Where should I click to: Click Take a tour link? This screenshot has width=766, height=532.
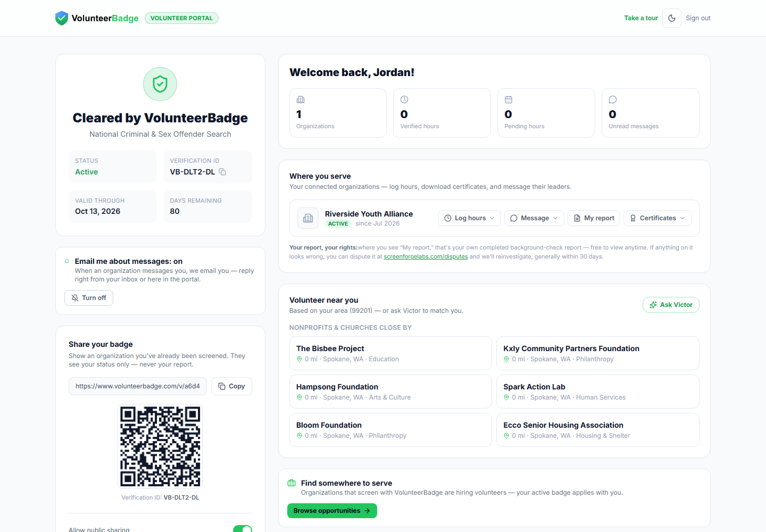coord(641,18)
